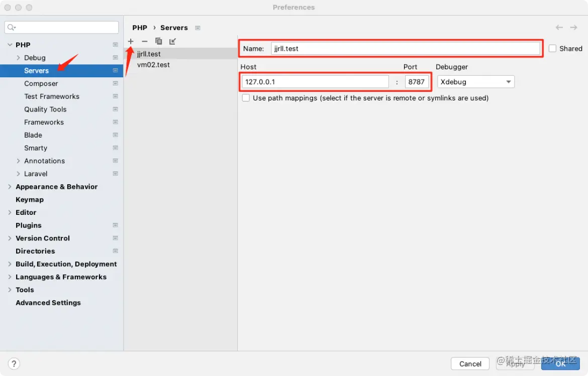Click project icon on Composer row

tap(115, 83)
